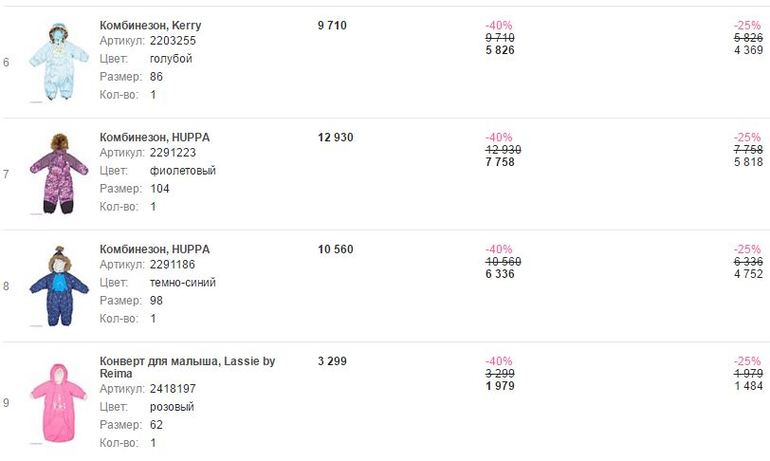Select the final price 4 369
The width and height of the screenshot is (770, 461).
point(746,50)
